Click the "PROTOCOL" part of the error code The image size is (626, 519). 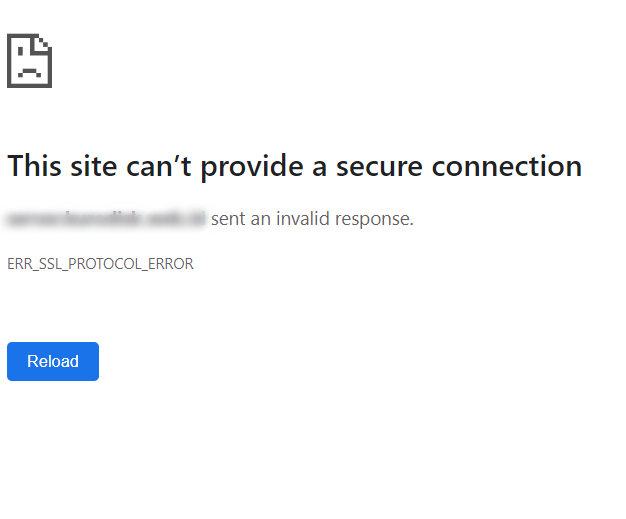(99, 264)
